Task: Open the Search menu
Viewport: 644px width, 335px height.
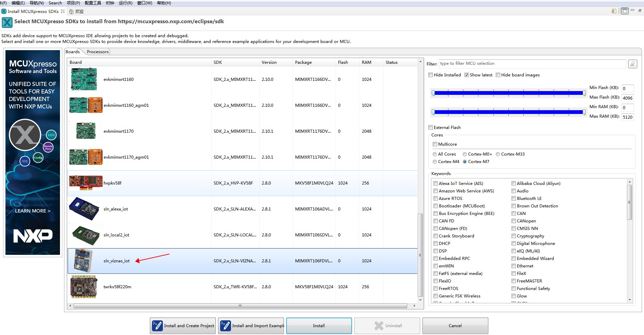Action: tap(55, 3)
